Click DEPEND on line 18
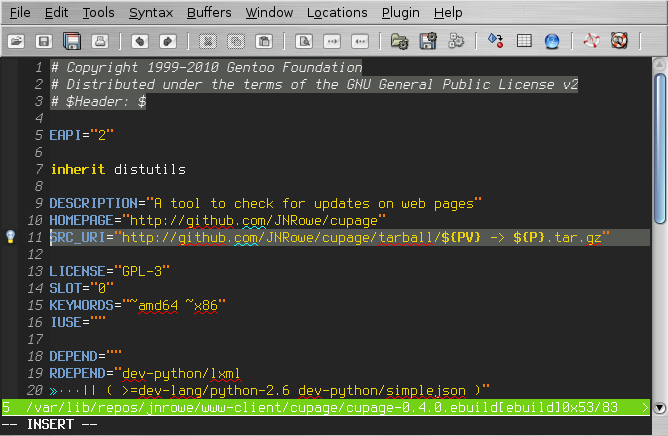 tap(74, 357)
